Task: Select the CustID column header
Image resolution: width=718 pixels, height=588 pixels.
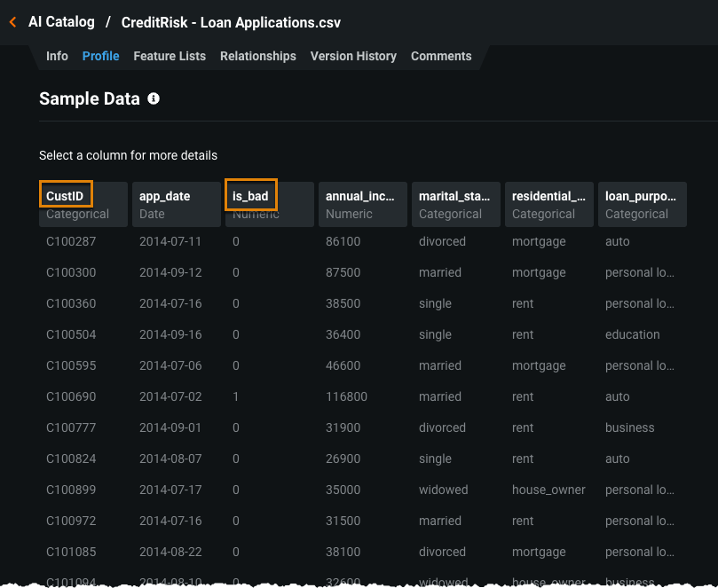Action: [x=66, y=196]
